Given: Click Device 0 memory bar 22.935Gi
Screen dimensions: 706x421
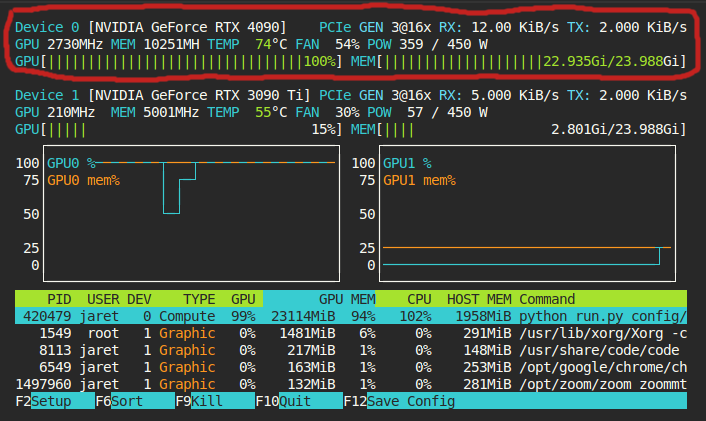Looking at the screenshot, I should [519, 61].
